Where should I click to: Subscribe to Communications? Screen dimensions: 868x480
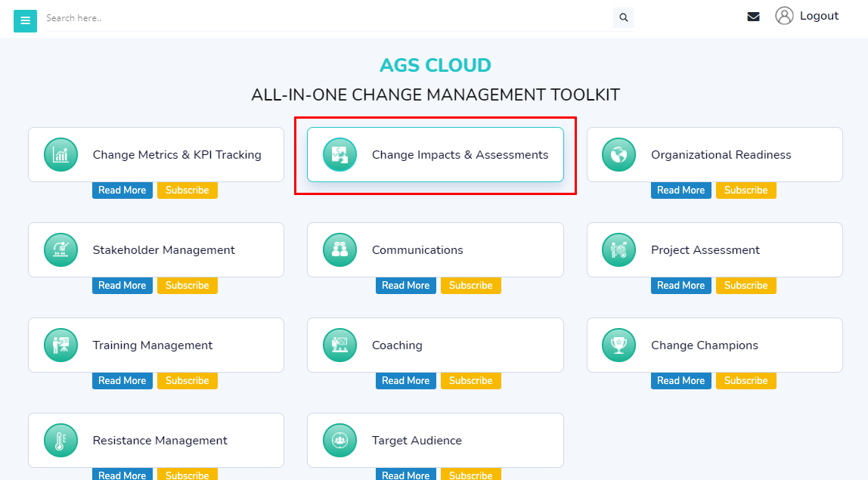point(470,285)
